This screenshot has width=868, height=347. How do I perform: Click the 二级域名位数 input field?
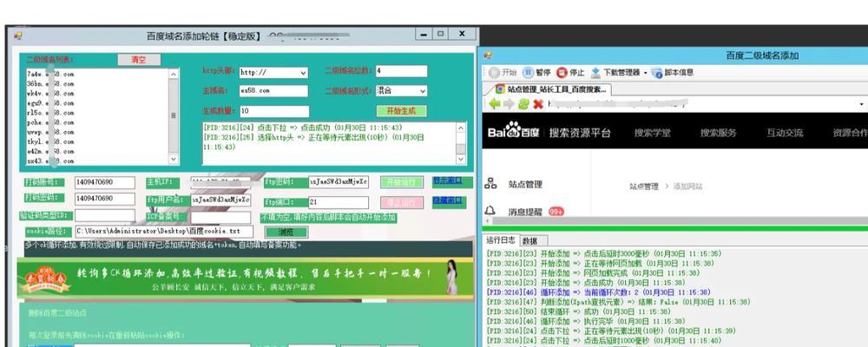(401, 71)
